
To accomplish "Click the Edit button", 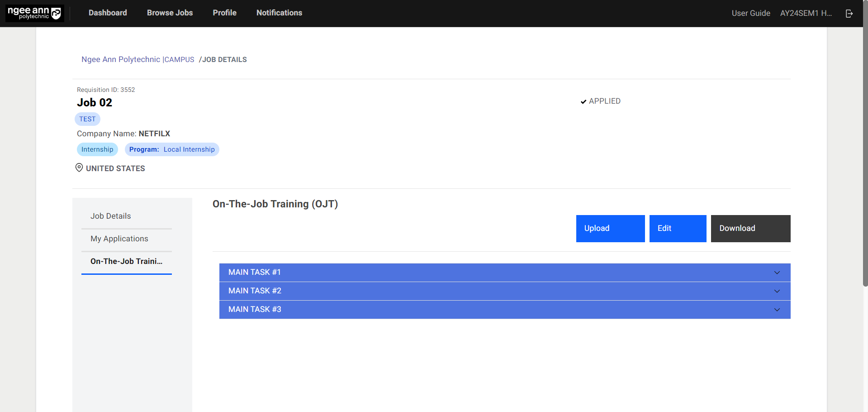I will (x=677, y=229).
